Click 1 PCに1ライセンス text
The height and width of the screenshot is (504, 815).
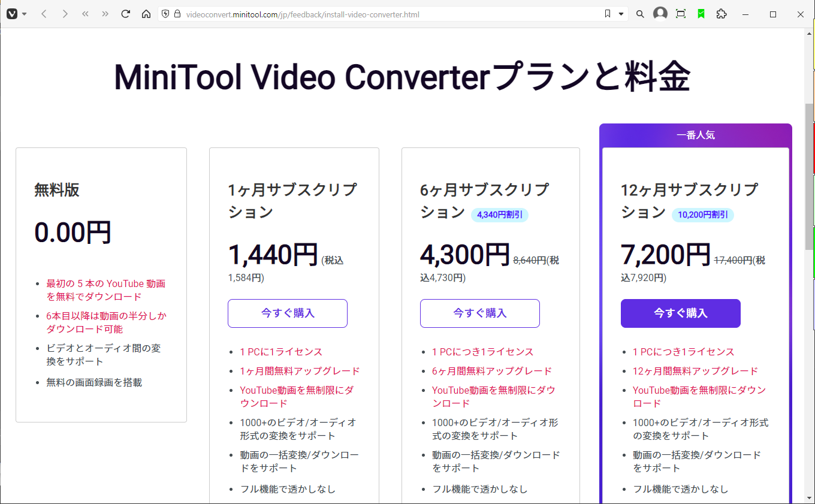tap(281, 352)
